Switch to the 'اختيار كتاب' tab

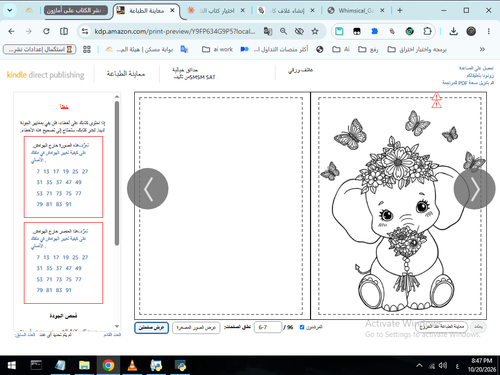pos(216,11)
